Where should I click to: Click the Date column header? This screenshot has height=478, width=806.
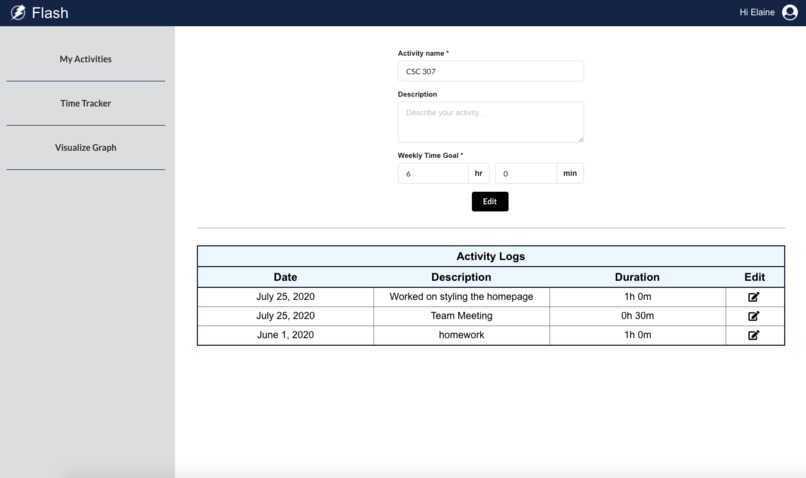285,277
